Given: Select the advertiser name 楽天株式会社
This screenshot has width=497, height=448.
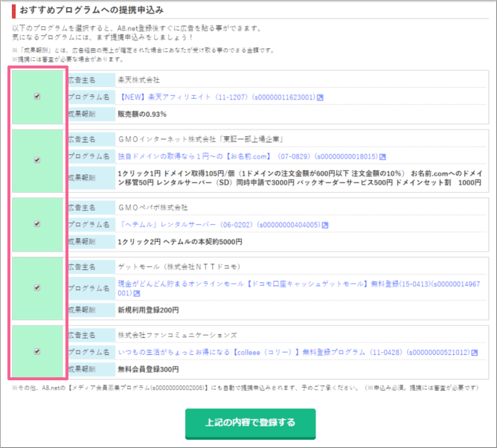Looking at the screenshot, I should pyautogui.click(x=139, y=80).
